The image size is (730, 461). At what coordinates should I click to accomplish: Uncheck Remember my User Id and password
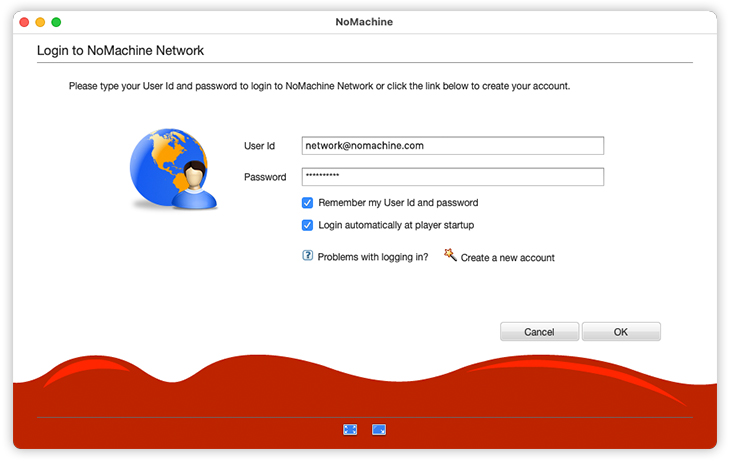coord(308,203)
